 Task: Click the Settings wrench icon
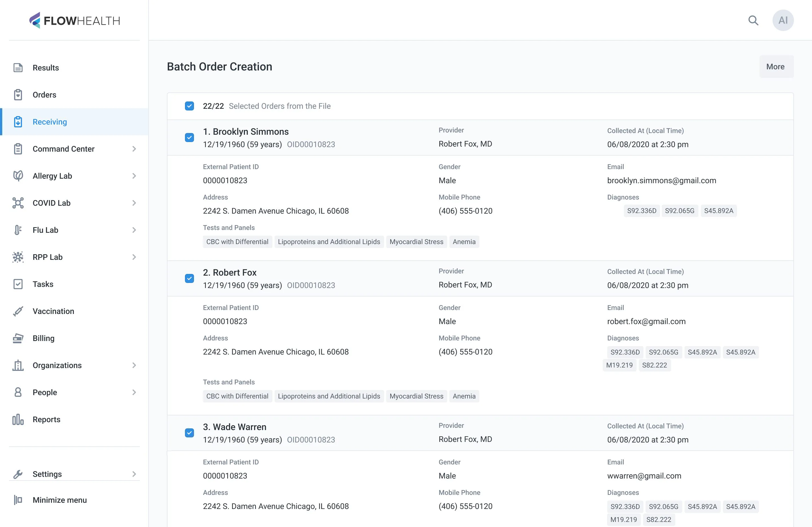tap(18, 474)
